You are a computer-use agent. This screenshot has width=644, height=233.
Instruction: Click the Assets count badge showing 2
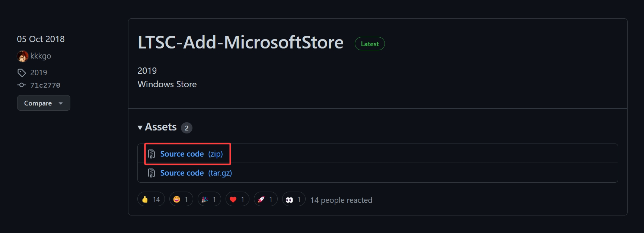[187, 127]
